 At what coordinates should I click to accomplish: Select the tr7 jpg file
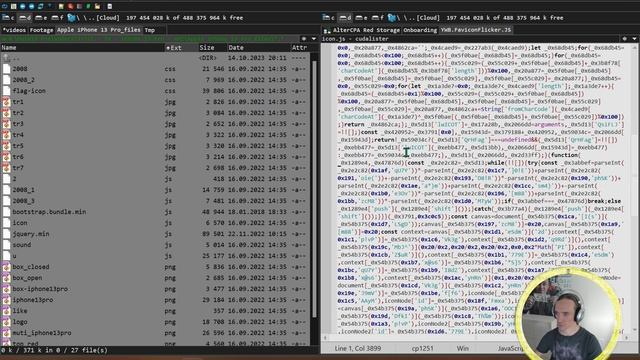155,168
